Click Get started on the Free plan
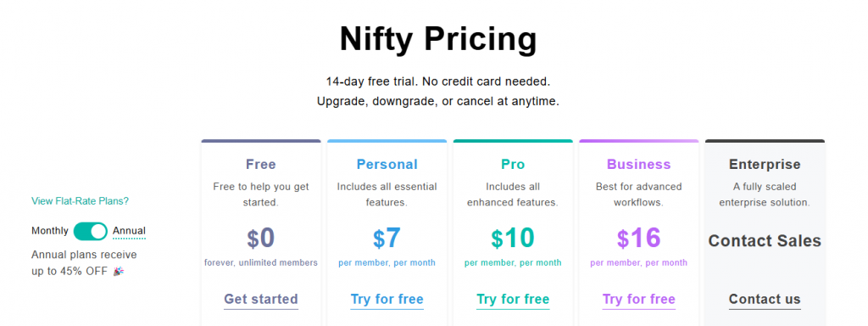868x326 pixels. 261,300
